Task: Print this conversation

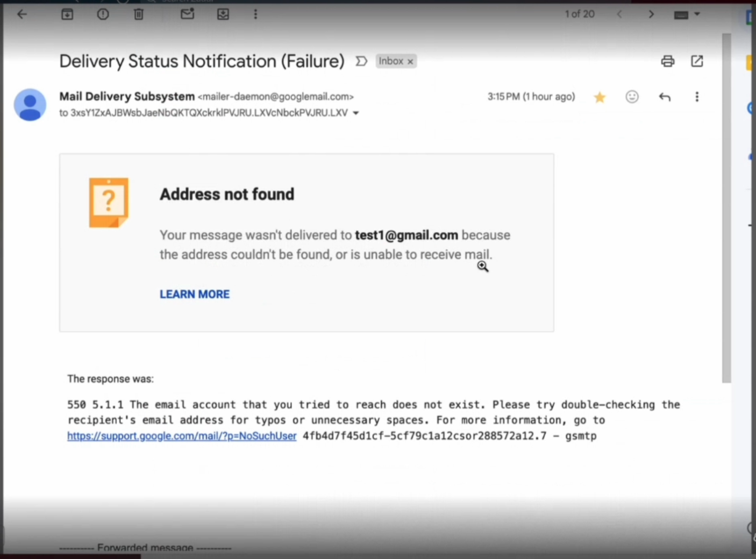Action: pyautogui.click(x=667, y=61)
